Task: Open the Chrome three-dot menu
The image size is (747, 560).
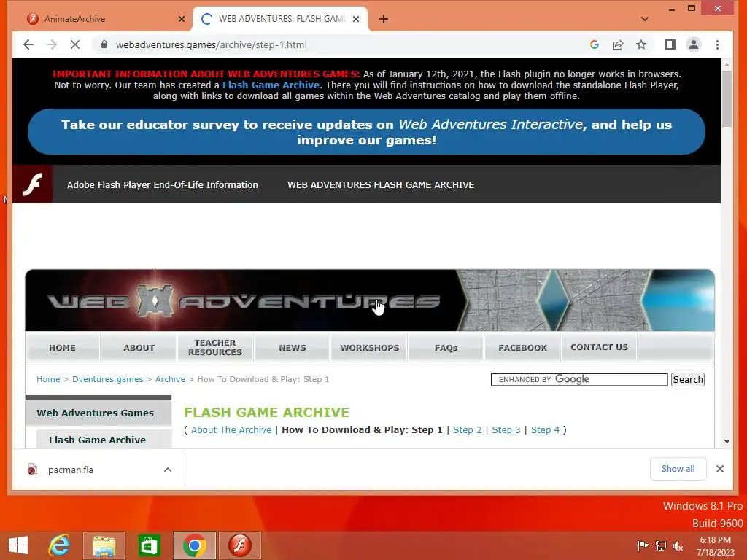Action: (718, 44)
